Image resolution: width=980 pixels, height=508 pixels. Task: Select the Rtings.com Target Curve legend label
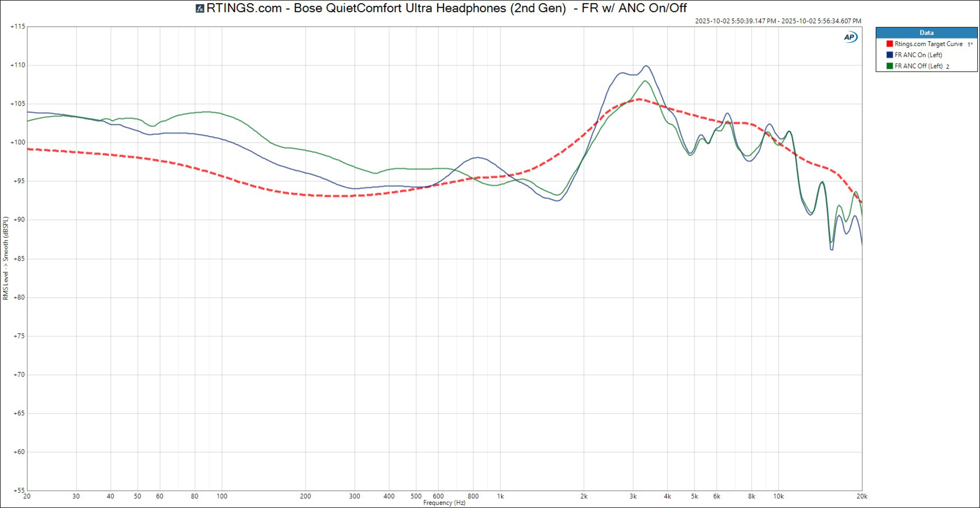[928, 44]
